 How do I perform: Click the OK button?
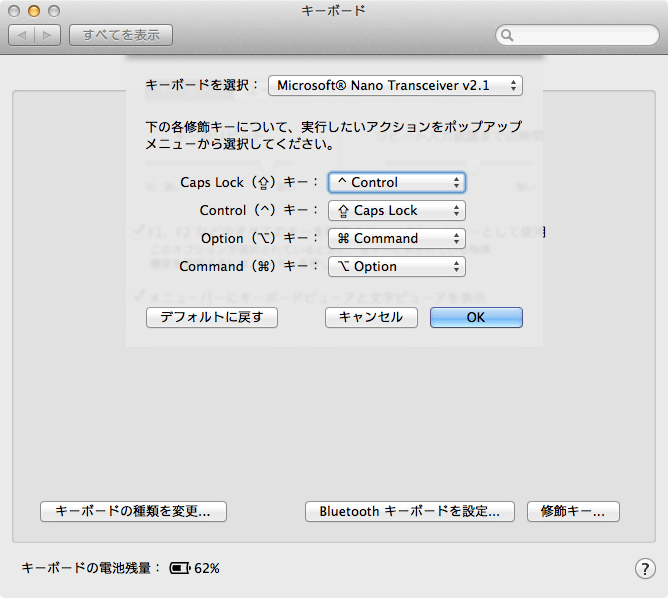coord(476,317)
